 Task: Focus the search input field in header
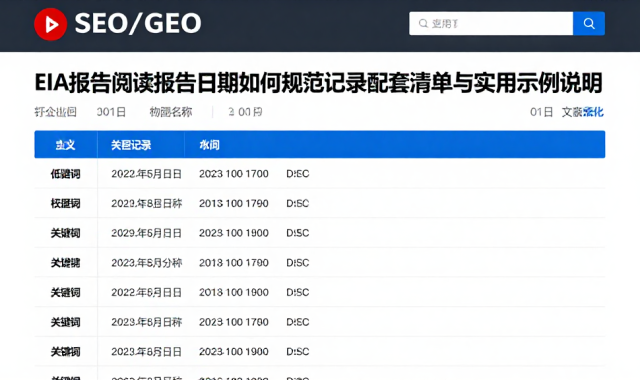pos(491,23)
